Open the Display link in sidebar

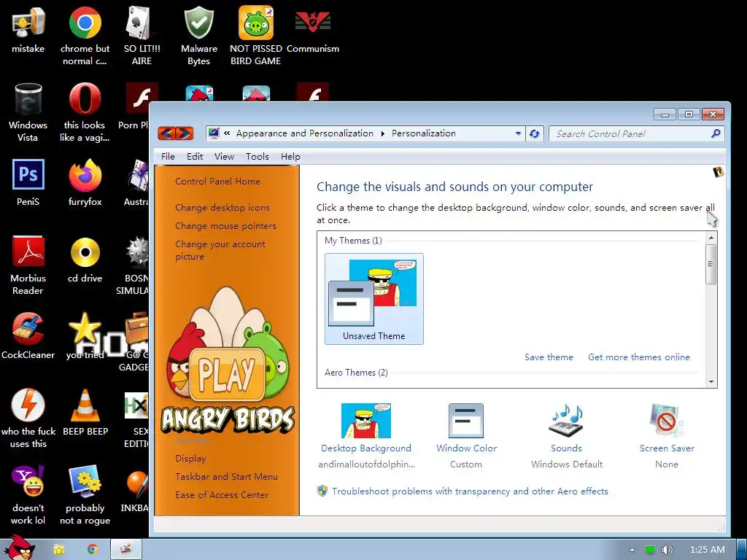190,459
